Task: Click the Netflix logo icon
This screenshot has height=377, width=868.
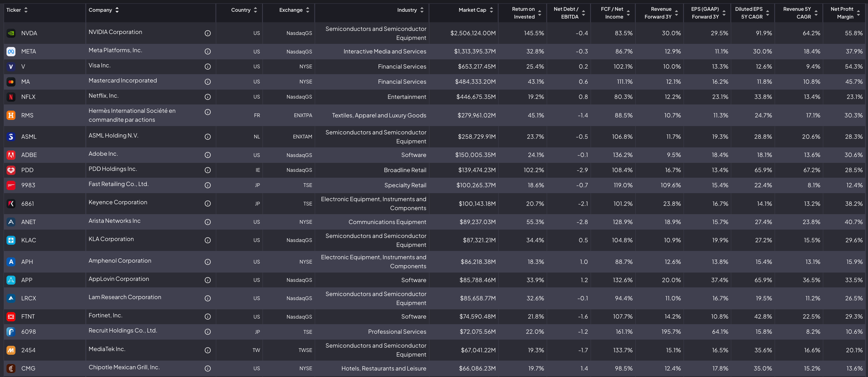Action: click(11, 97)
